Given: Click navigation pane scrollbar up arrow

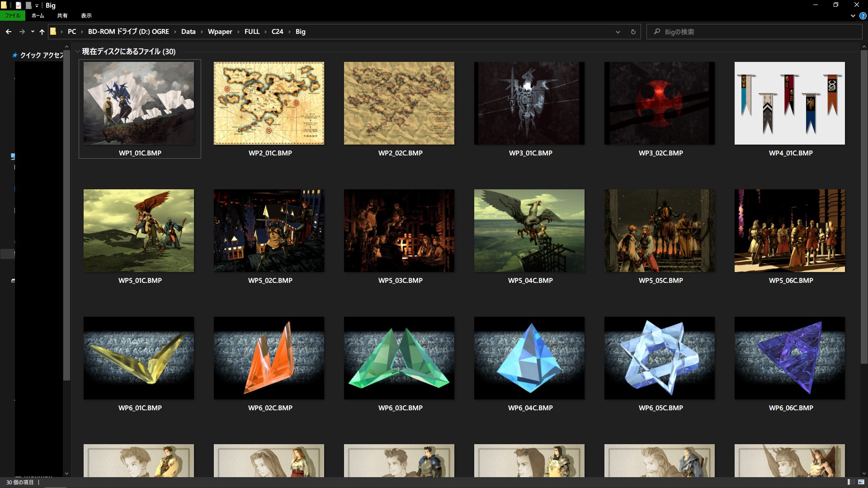Looking at the screenshot, I should (67, 47).
